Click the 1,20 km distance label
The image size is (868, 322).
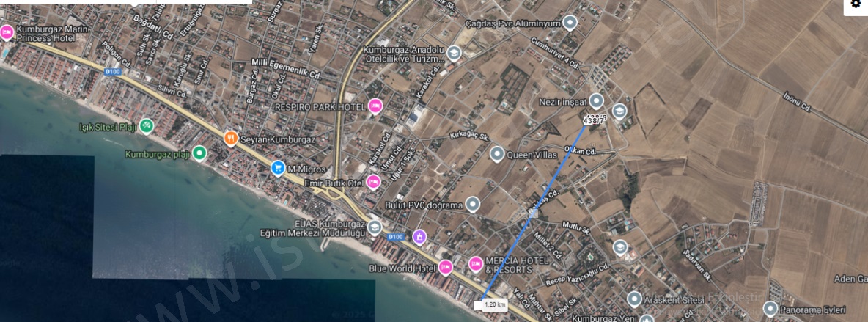click(x=495, y=305)
